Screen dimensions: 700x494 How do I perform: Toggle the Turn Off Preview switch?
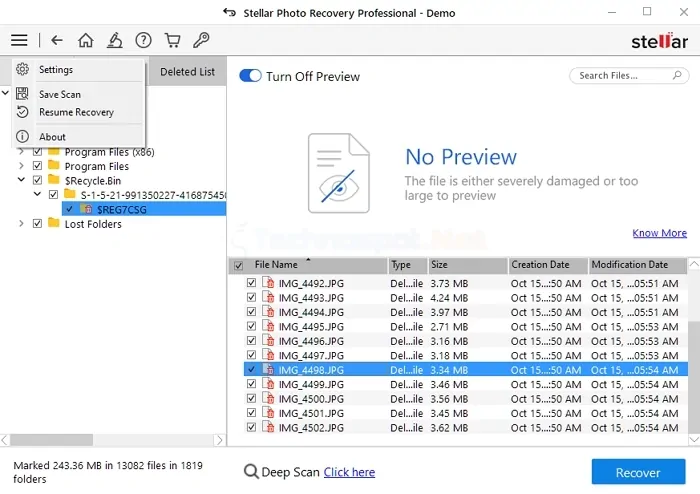coord(250,76)
